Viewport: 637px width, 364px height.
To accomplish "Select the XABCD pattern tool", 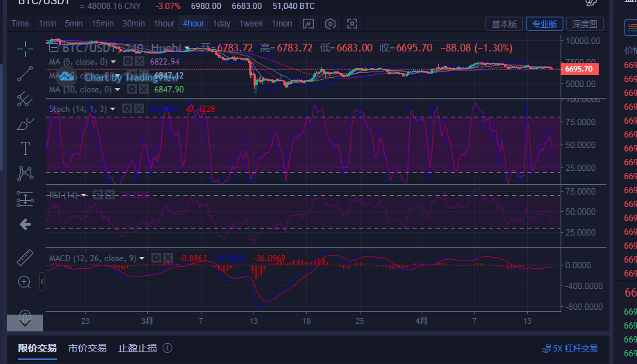I will 25,174.
